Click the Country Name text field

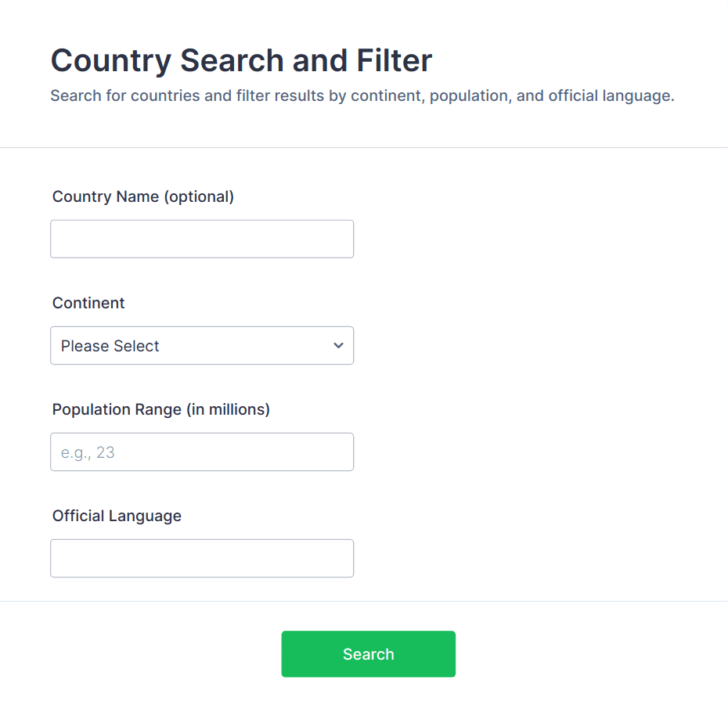[202, 239]
